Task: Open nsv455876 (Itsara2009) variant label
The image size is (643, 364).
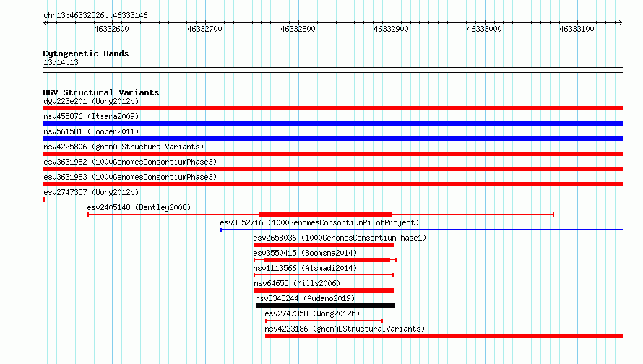Action: 91,116
